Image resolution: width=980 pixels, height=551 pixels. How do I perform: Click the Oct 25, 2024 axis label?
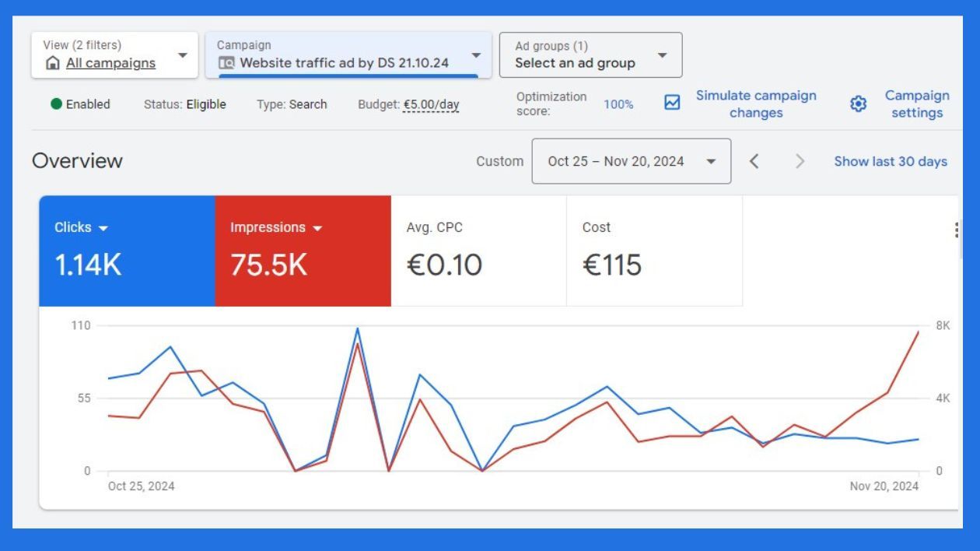[141, 486]
